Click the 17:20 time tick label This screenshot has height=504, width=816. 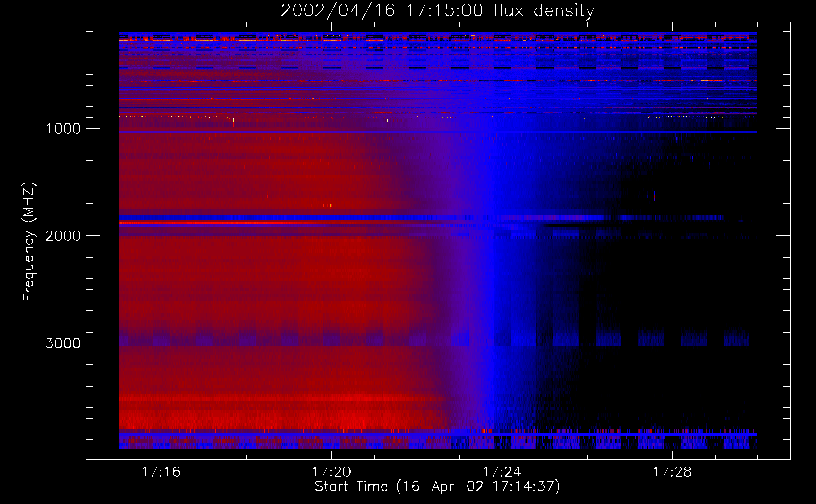click(331, 472)
